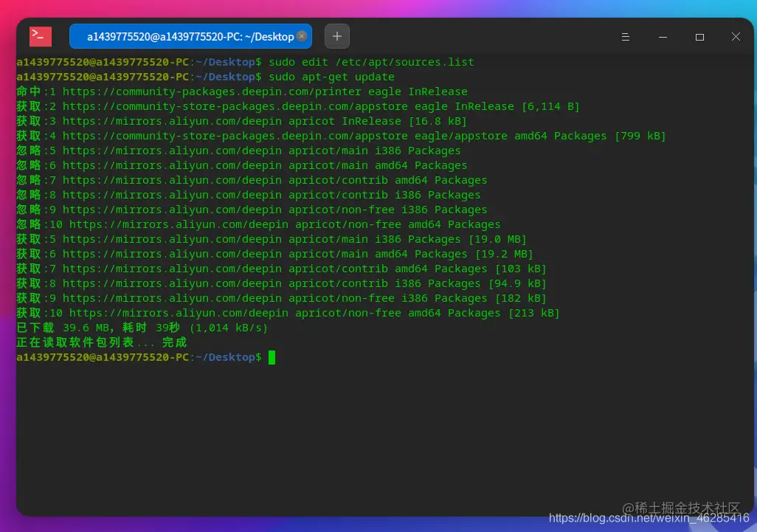The width and height of the screenshot is (757, 532).
Task: Close the terminal window
Action: pyautogui.click(x=736, y=37)
